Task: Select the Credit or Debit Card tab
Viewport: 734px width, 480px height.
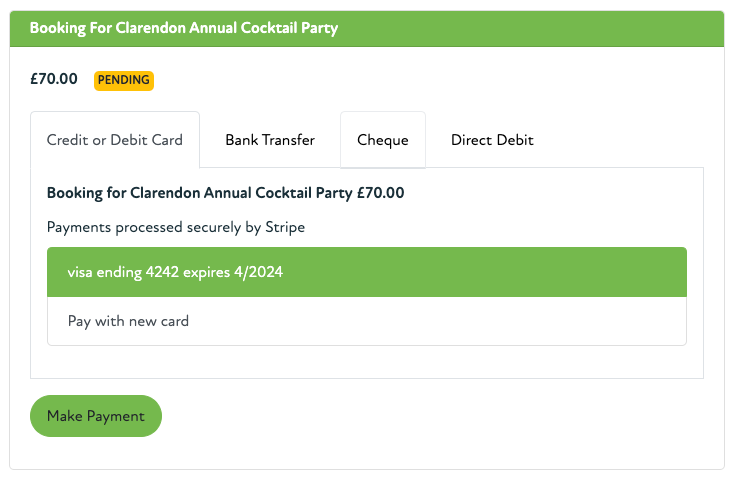Action: click(x=115, y=140)
